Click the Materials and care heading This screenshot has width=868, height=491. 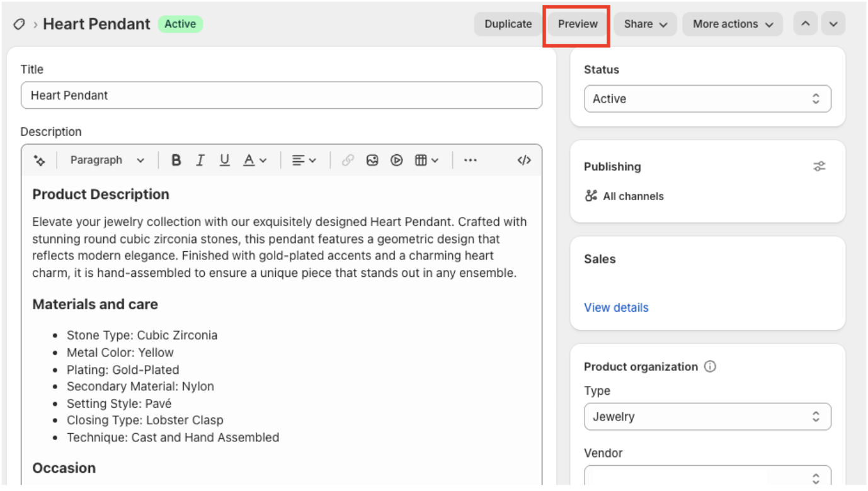(x=95, y=305)
